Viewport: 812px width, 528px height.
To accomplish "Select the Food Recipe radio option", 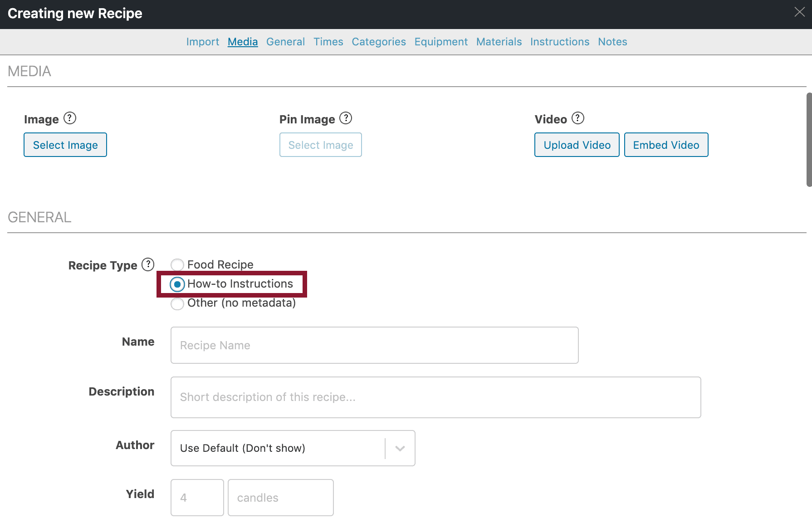I will pos(177,264).
